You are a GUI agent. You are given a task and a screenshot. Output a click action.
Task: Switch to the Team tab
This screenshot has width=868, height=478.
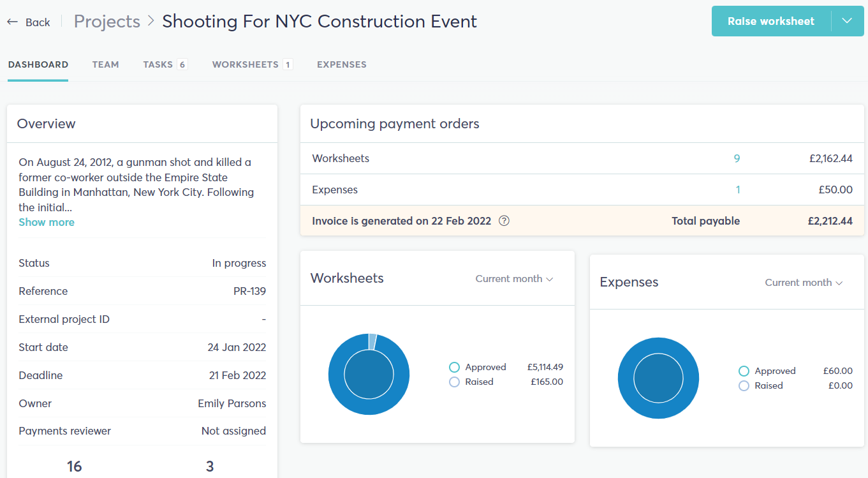[x=105, y=64]
